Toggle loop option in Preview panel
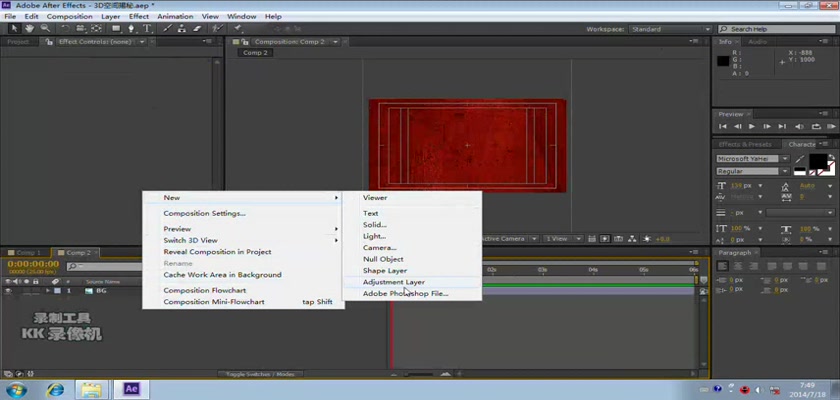This screenshot has height=400, width=840. pos(816,126)
